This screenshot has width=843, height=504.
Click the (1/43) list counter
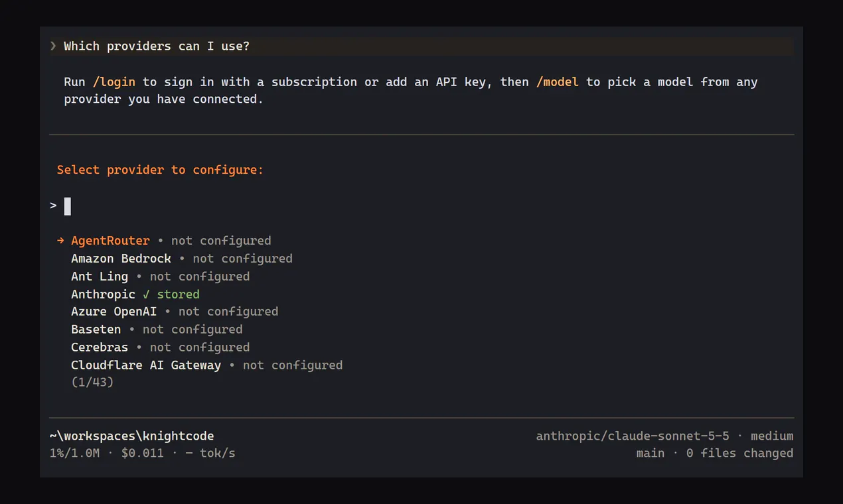(92, 383)
